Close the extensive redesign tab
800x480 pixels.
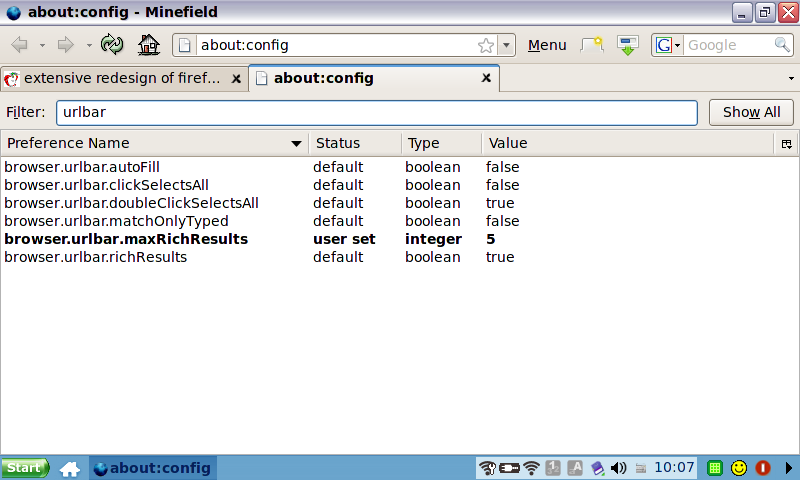point(236,79)
